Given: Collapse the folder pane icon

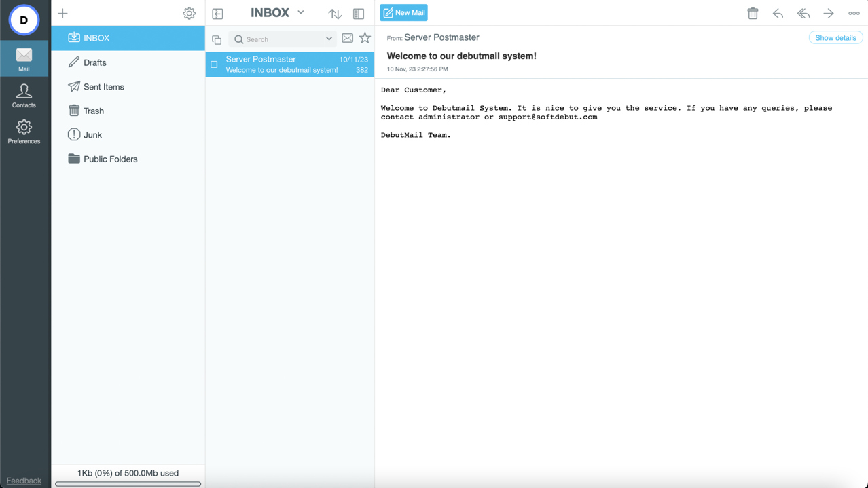Looking at the screenshot, I should point(217,14).
